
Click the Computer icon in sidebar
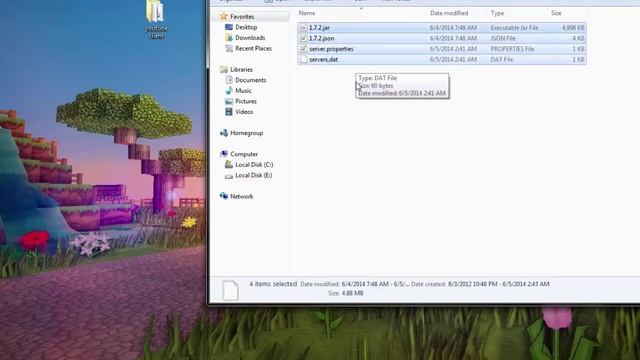[224, 154]
